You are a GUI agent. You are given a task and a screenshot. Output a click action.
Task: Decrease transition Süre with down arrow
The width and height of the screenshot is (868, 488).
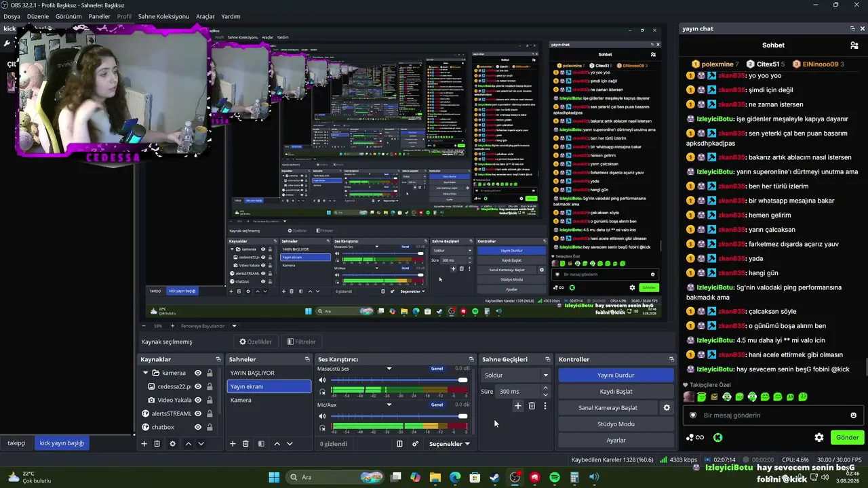[x=545, y=394]
